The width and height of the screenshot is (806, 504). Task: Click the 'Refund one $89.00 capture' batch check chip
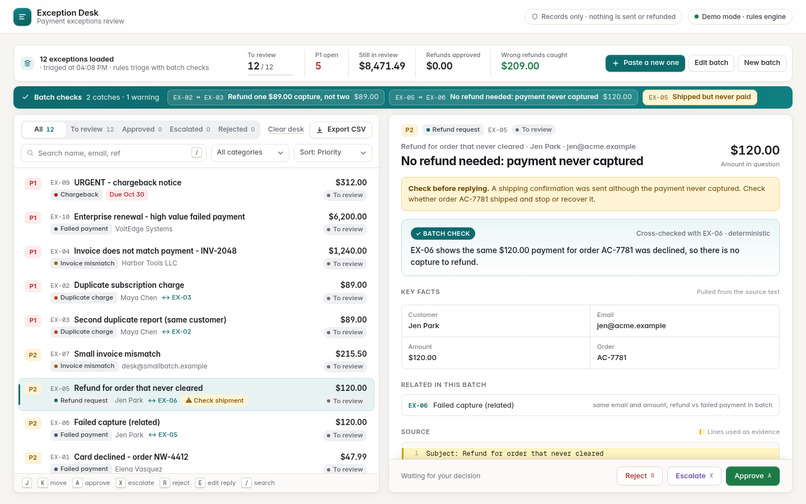tap(276, 97)
